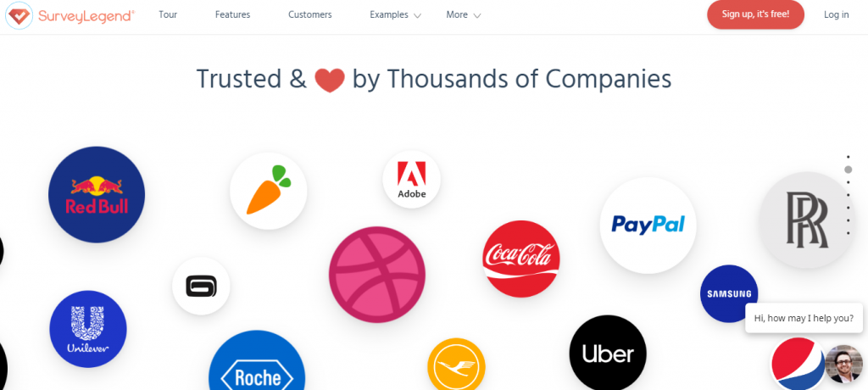Open the Features menu item
This screenshot has height=390, width=868.
tap(232, 15)
